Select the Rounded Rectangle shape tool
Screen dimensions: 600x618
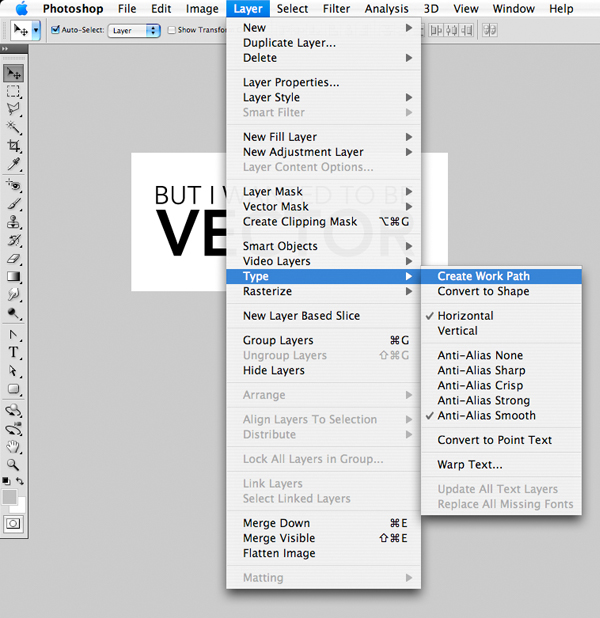(13, 389)
